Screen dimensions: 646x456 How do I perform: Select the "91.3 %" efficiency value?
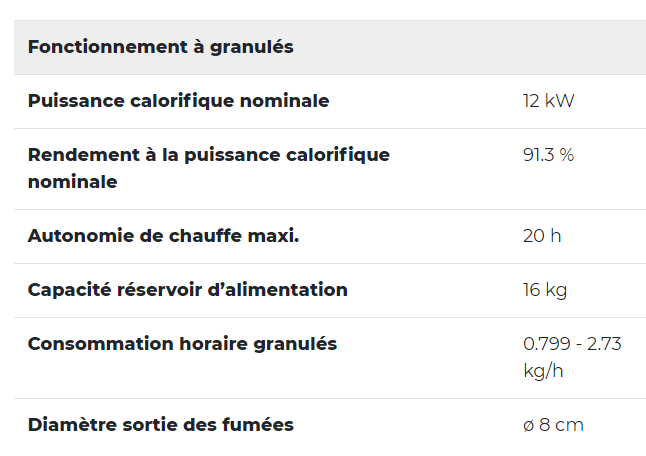point(548,155)
